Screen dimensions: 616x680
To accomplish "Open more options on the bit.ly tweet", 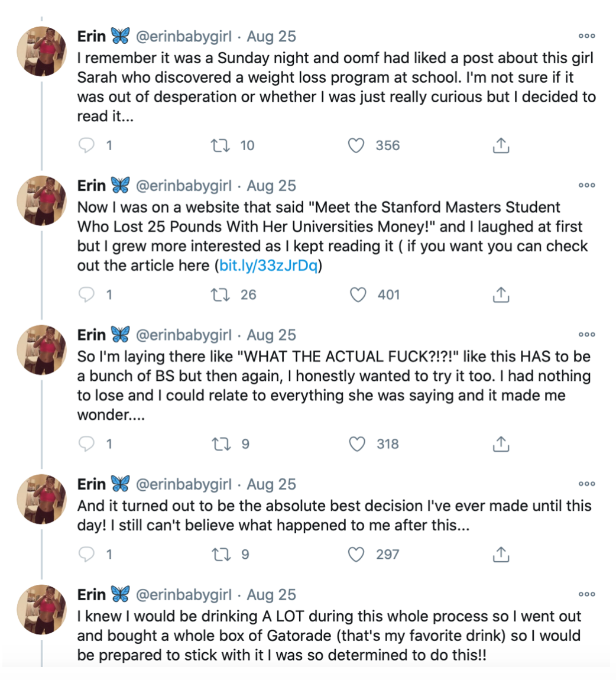I will point(587,185).
